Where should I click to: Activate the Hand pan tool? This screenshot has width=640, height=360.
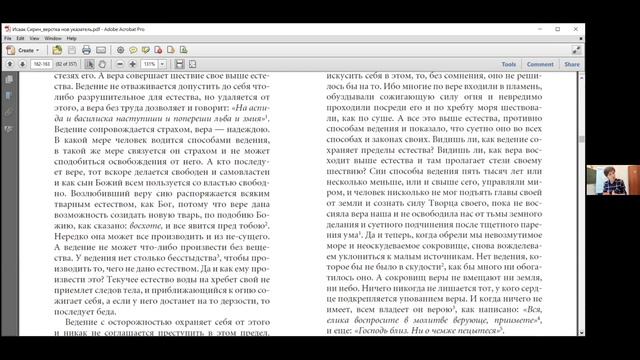pyautogui.click(x=102, y=64)
